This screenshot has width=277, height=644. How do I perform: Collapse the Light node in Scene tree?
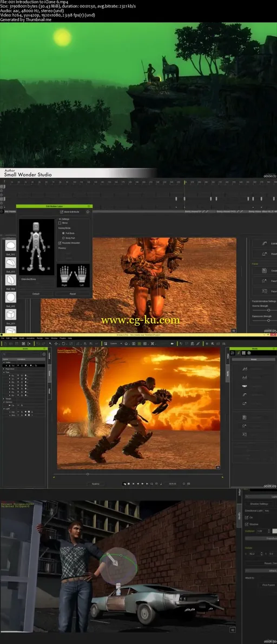click(x=3, y=408)
